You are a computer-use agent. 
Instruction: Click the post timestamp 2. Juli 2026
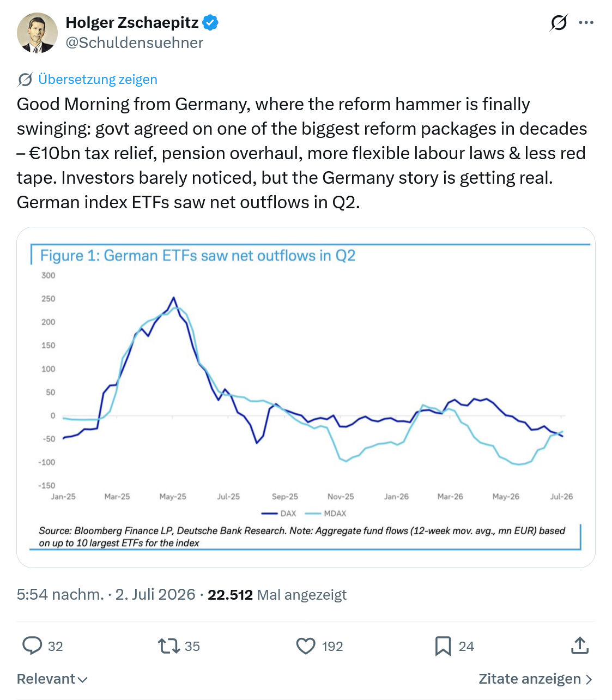155,594
